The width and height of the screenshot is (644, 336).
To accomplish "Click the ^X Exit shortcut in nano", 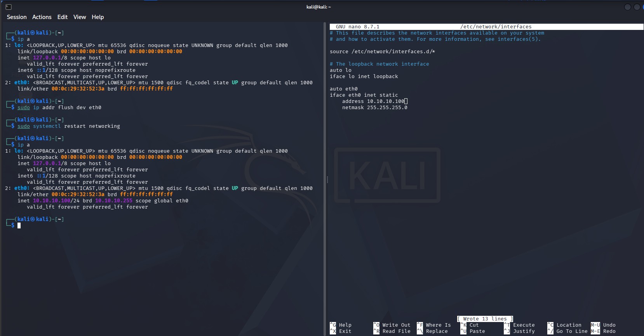I will click(x=341, y=331).
